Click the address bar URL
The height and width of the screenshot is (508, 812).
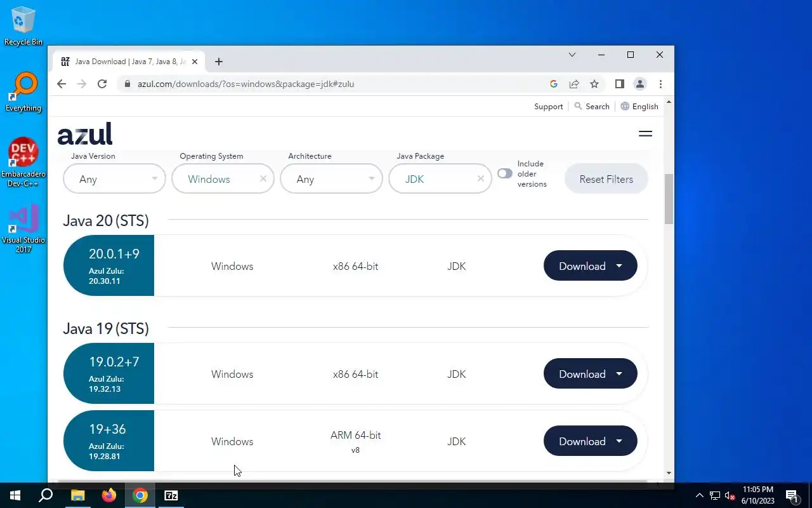[246, 84]
